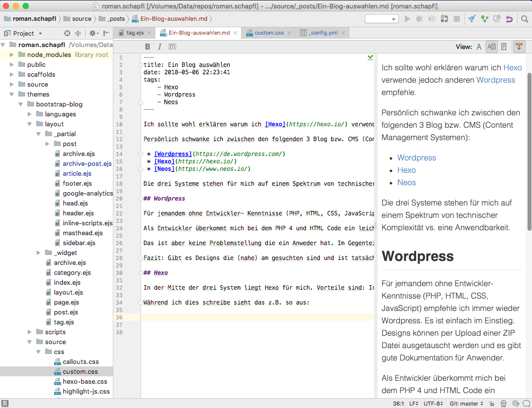This screenshot has height=408, width=532.
Task: Click the VCS Commit icon
Action: pyautogui.click(x=484, y=19)
